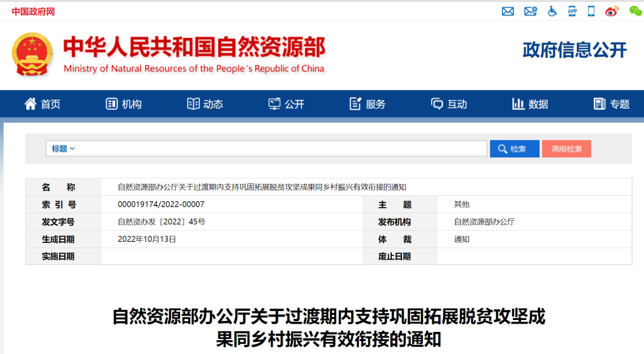This screenshot has width=644, height=354.
Task: Open the Weibo icon
Action: [612, 11]
